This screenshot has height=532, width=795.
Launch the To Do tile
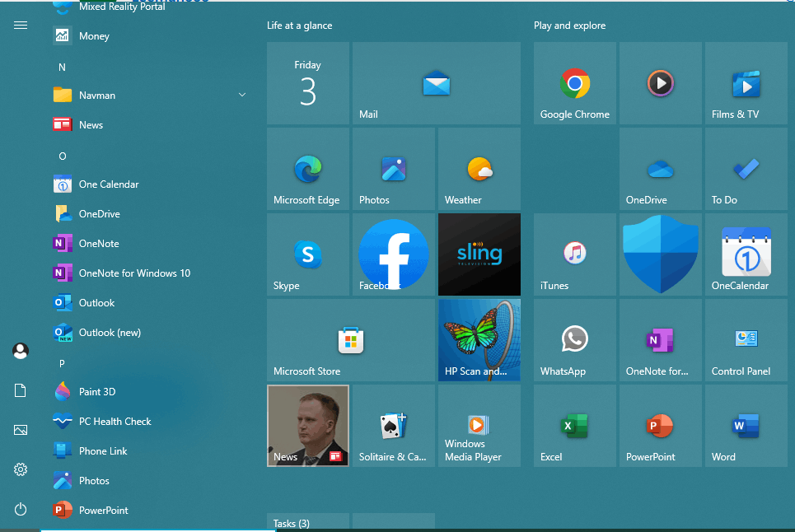click(746, 169)
